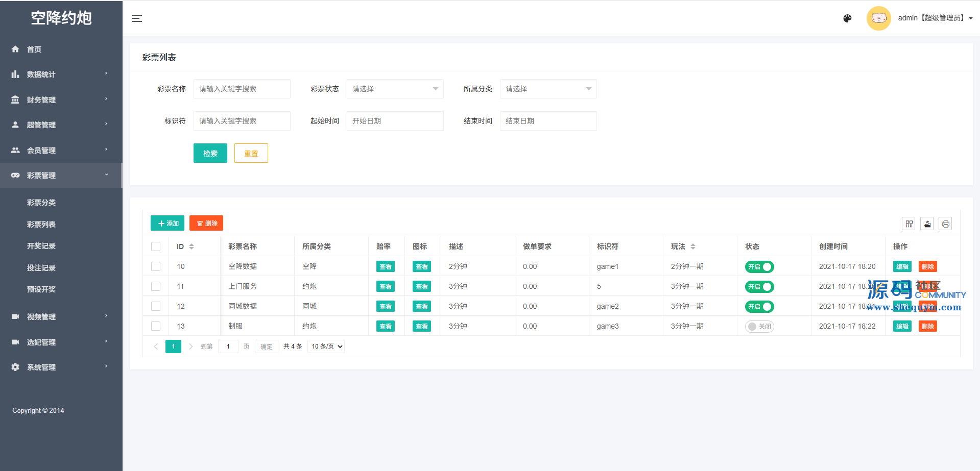Screen dimensions: 980x471
Task: Click the 起始时间 start date field
Action: (395, 121)
